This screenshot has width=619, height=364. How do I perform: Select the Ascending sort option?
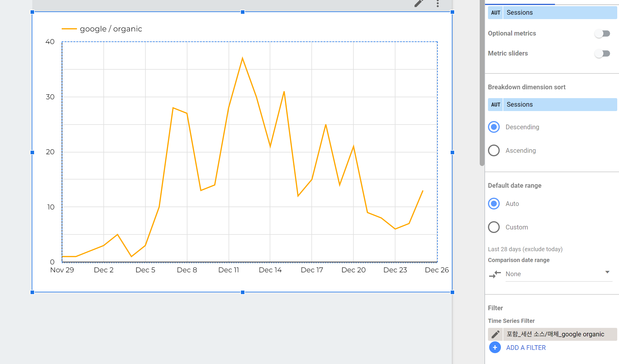(x=494, y=150)
